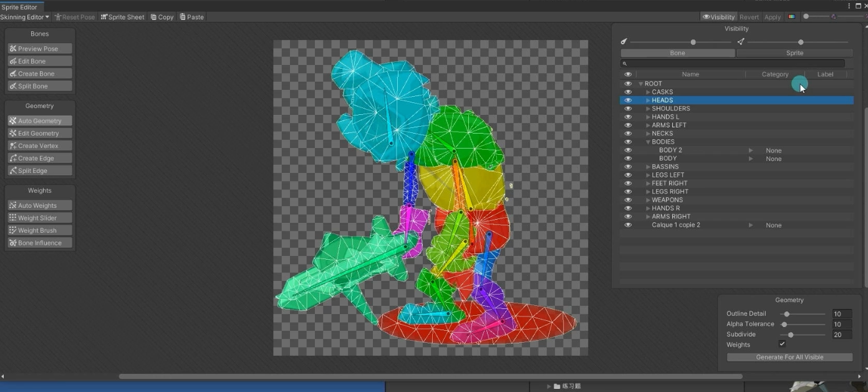
Task: Select the Bone Influence tool
Action: [x=40, y=243]
